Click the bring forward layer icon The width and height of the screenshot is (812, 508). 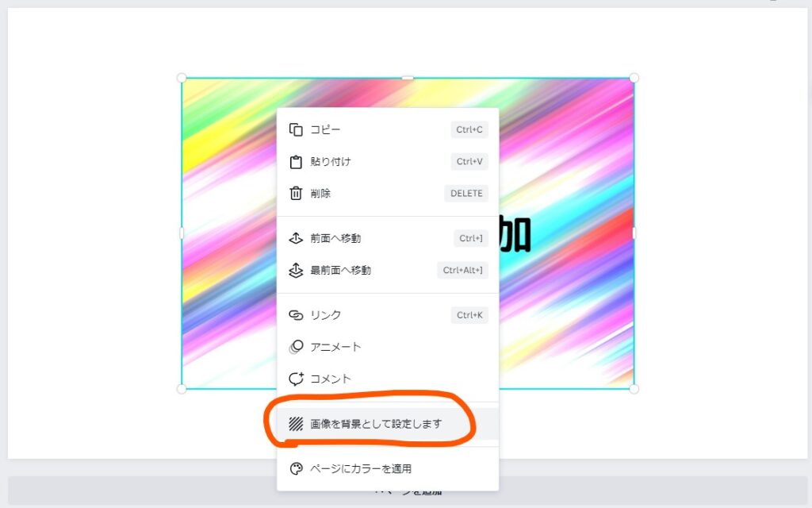(x=296, y=238)
